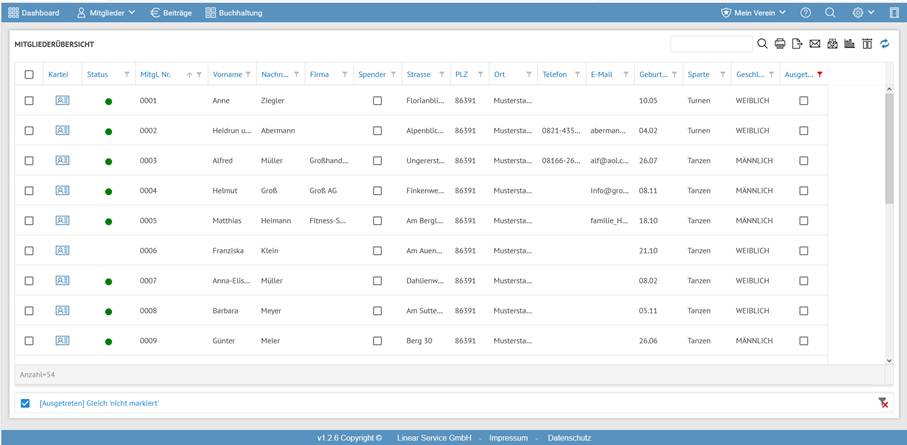Click the envelope email icon in toolbar
The width and height of the screenshot is (907, 445).
tap(815, 44)
